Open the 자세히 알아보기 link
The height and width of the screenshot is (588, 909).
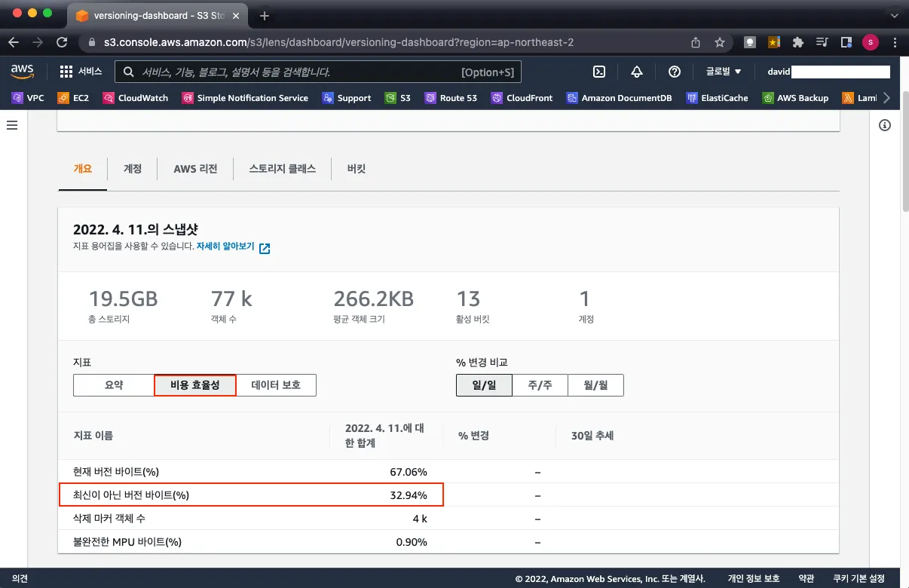point(233,247)
